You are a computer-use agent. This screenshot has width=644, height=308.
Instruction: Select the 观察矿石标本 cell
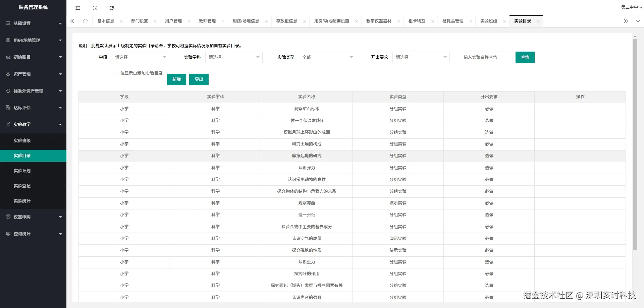[307, 109]
